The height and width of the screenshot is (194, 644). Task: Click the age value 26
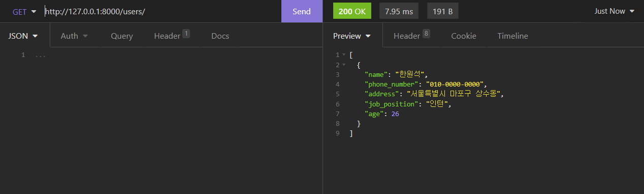(x=395, y=114)
